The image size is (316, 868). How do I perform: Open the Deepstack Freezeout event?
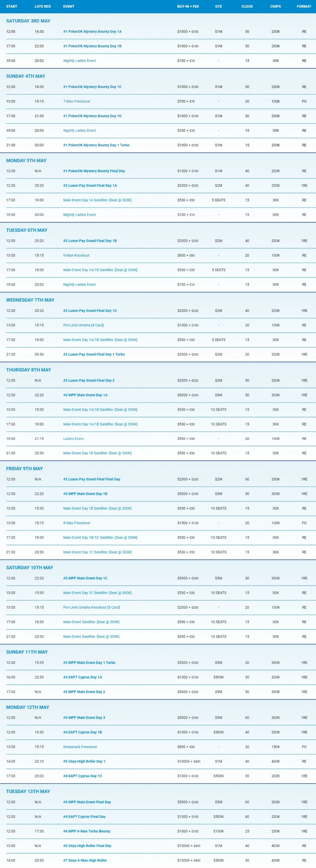80,747
